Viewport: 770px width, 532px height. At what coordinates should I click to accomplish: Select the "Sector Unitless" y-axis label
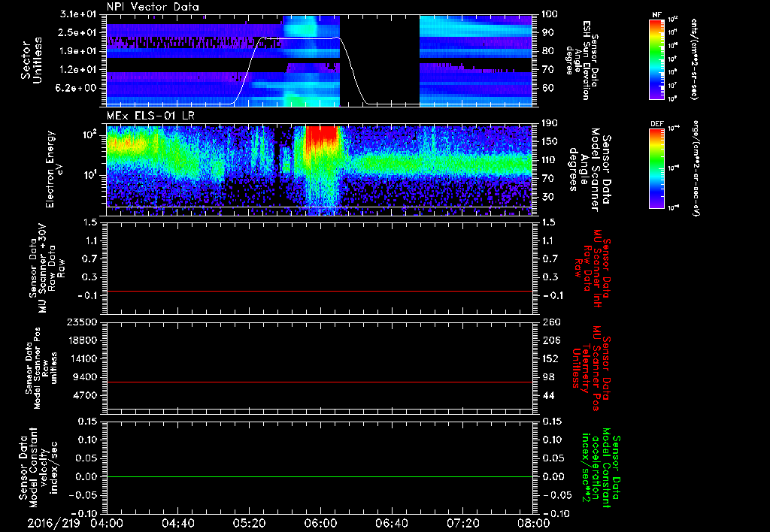click(x=31, y=60)
